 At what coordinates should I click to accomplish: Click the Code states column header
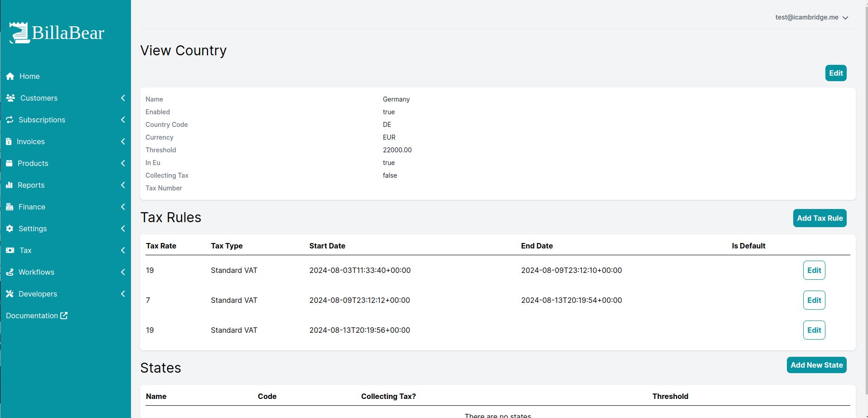(x=267, y=396)
